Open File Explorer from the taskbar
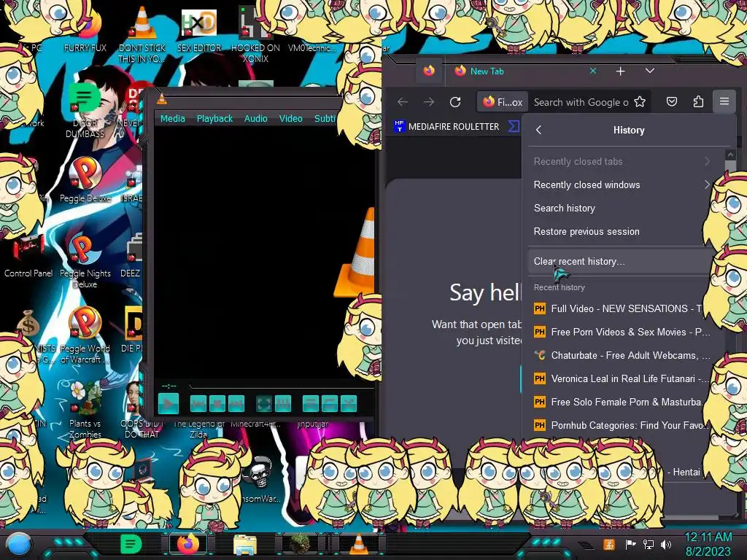Screen dimensions: 747x560 [x=245, y=544]
